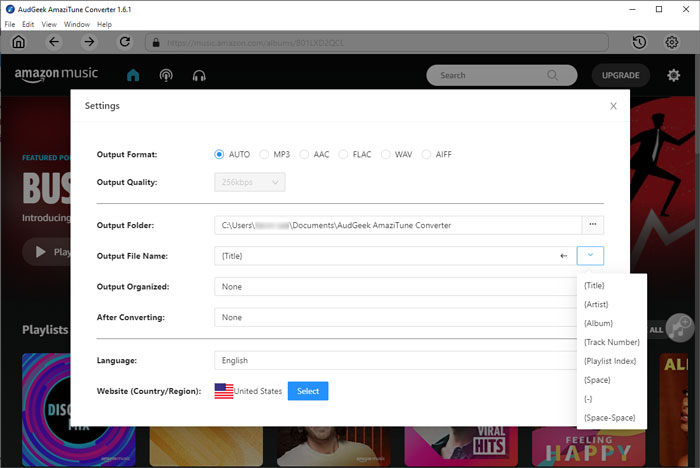Click the search magnifier icon
700x468 pixels.
click(x=552, y=75)
